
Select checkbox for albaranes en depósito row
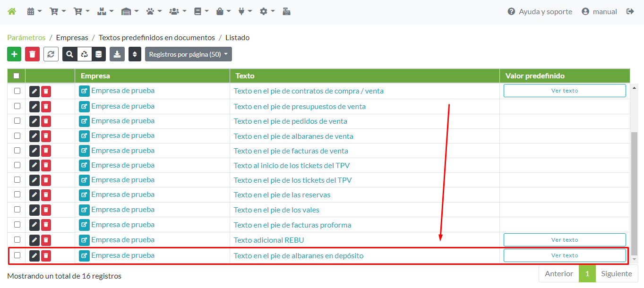click(17, 255)
